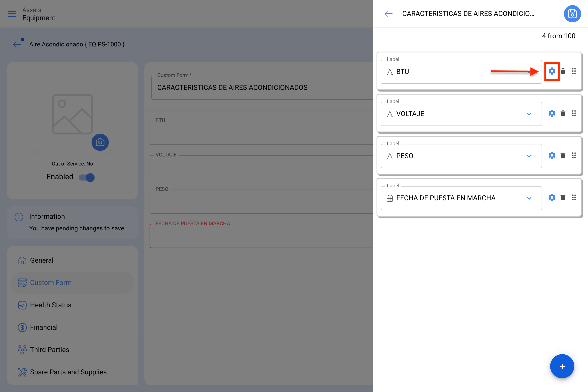Screen dimensions: 588x392
Task: Open Spare Parts and Supplies section
Action: (72, 372)
